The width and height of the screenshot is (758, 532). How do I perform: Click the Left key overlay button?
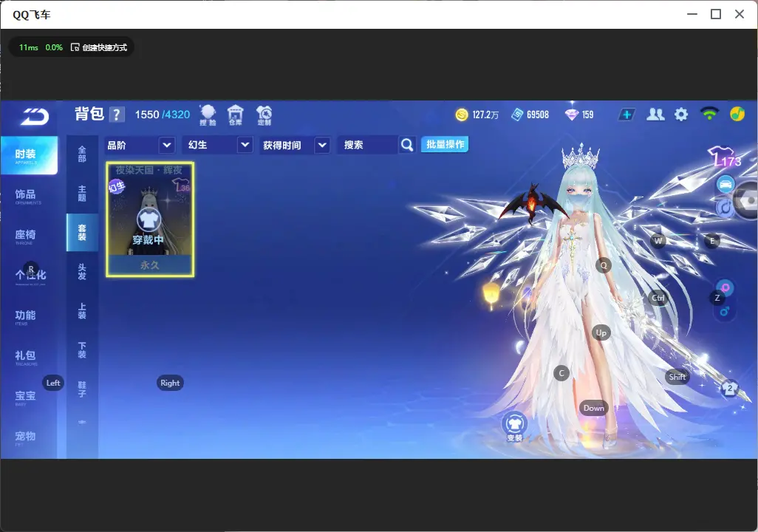[53, 383]
